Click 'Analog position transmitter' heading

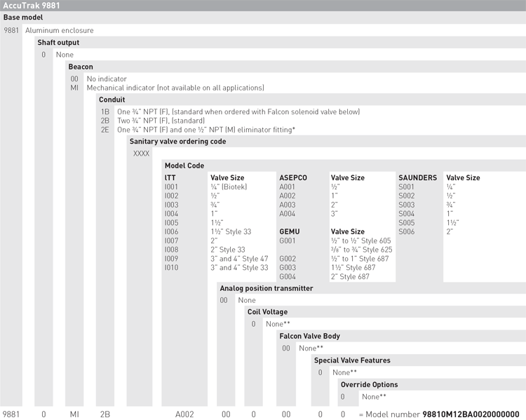[267, 288]
